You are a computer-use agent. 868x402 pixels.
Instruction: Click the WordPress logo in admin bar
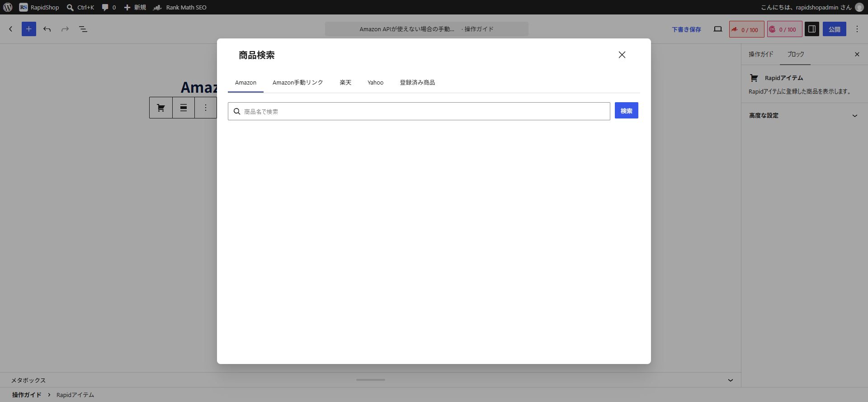tap(8, 7)
